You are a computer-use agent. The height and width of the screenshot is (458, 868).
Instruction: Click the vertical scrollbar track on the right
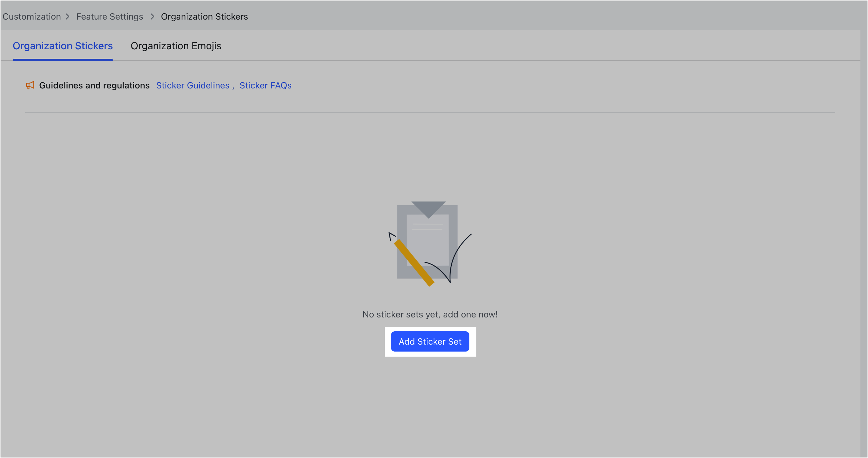[864, 236]
